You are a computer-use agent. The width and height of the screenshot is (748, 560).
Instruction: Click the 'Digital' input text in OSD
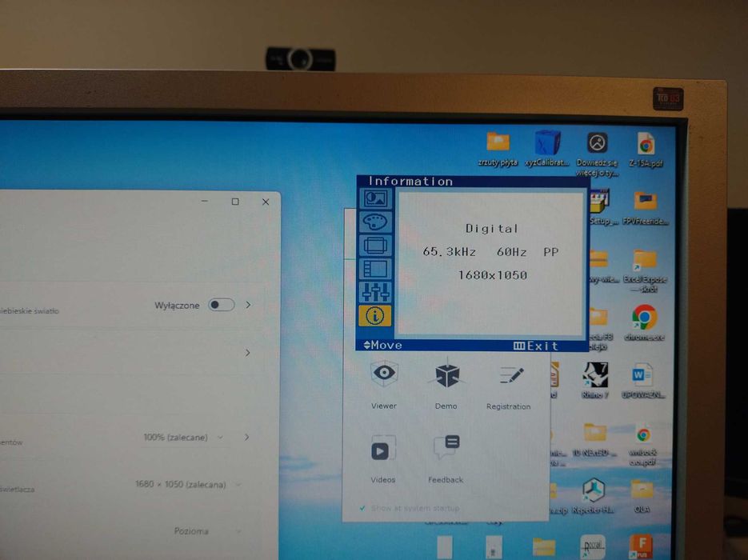(492, 229)
